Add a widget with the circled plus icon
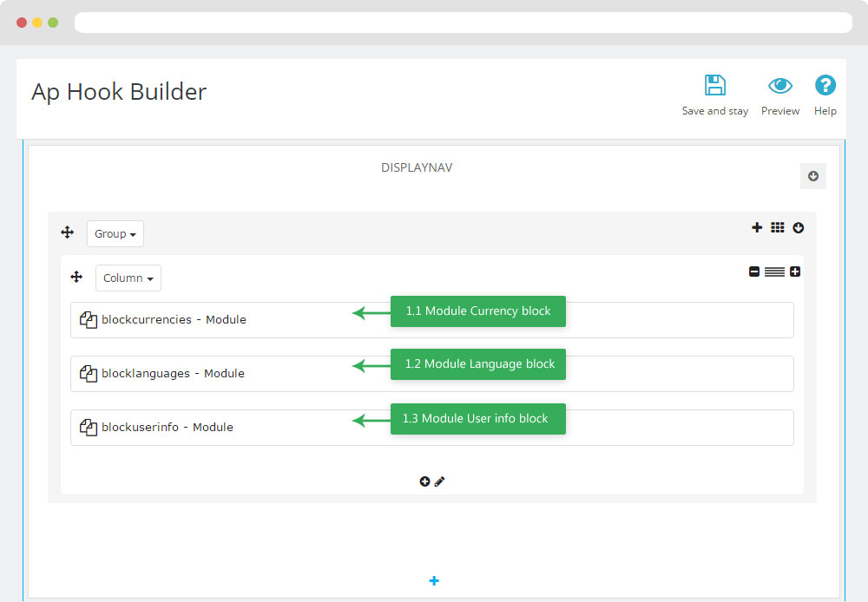 [424, 481]
